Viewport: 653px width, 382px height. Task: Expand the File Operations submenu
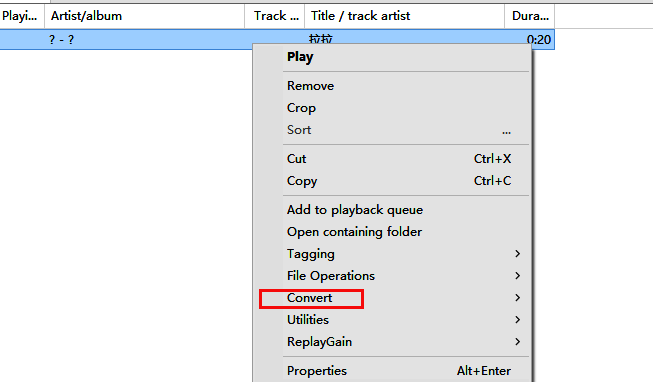[x=392, y=276]
